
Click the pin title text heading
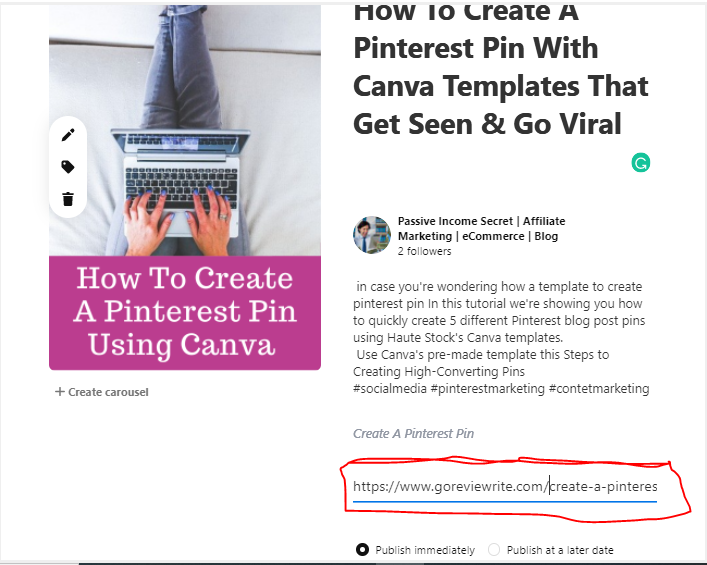pos(500,72)
